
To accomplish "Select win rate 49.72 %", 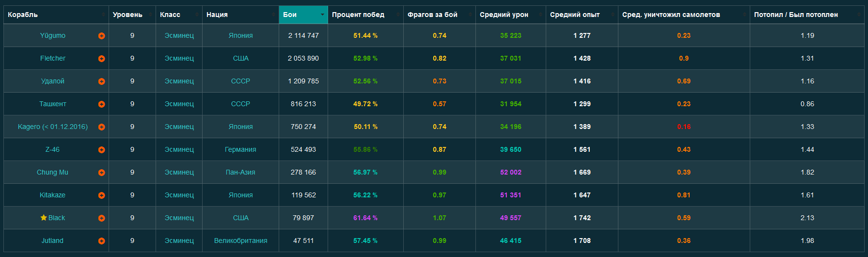I will (365, 104).
